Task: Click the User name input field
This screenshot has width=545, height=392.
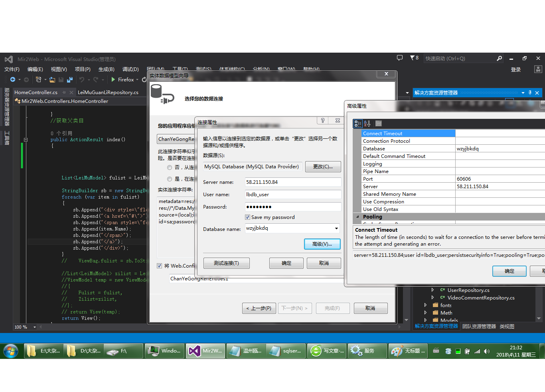Action: pos(293,195)
